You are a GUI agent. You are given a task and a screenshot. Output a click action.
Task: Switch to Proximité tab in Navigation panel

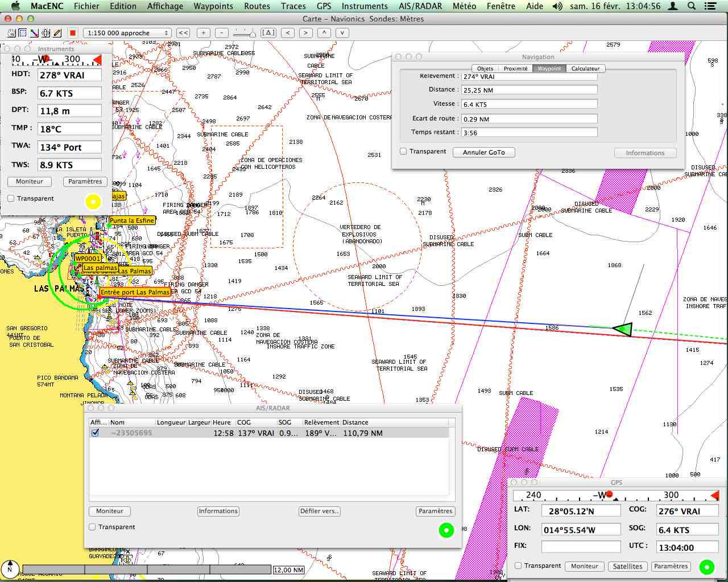click(516, 69)
